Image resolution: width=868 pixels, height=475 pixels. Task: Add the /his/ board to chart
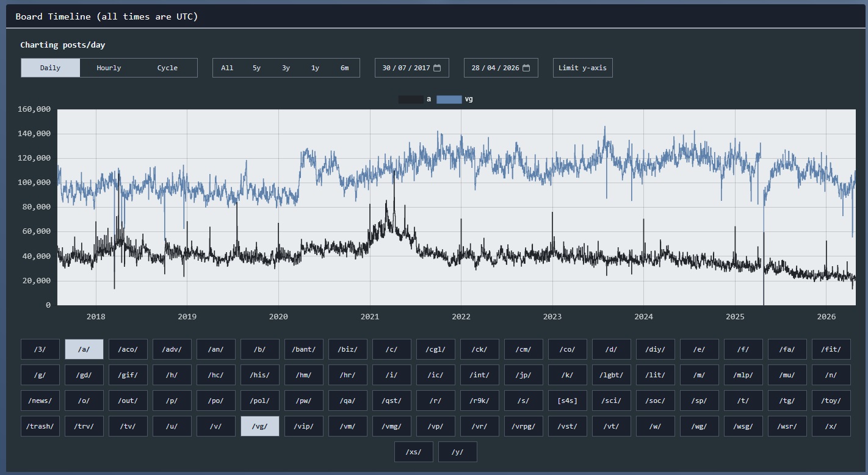[260, 375]
